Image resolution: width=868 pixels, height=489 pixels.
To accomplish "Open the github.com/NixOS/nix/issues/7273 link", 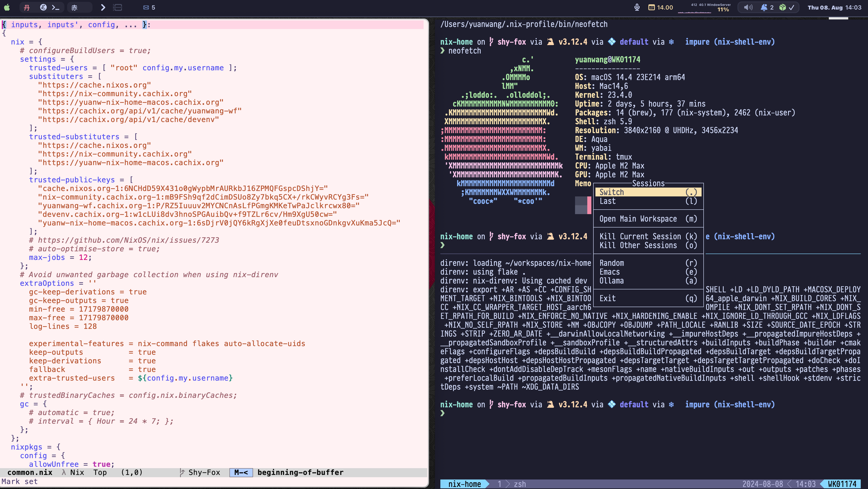I will pos(128,240).
